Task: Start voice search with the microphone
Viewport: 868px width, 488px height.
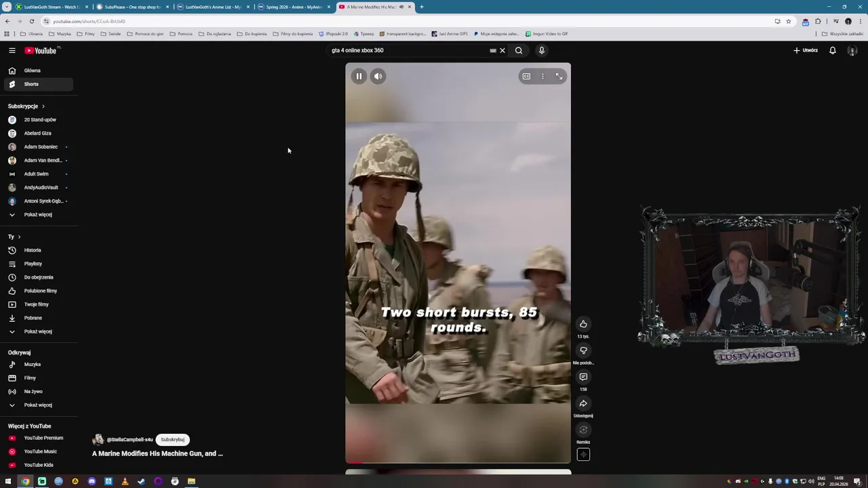Action: tap(541, 50)
